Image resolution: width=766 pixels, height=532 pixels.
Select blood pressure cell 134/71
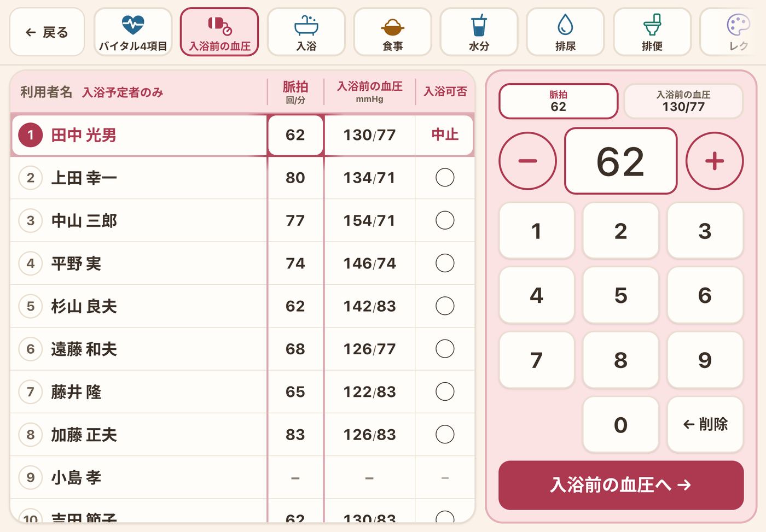369,178
